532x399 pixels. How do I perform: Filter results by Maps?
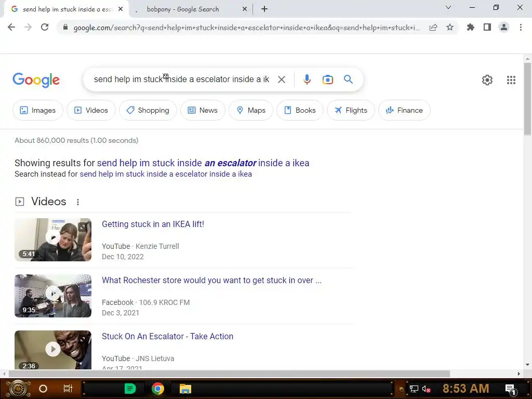tap(251, 110)
